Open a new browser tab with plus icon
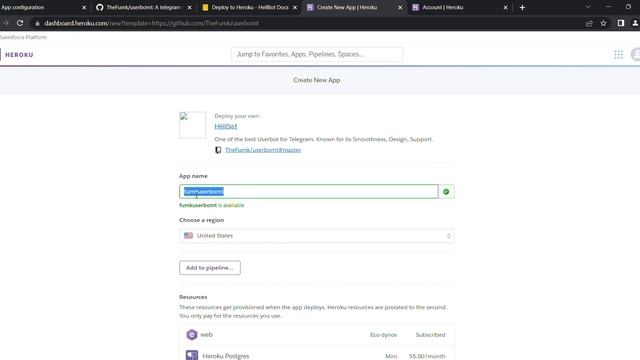 click(522, 7)
